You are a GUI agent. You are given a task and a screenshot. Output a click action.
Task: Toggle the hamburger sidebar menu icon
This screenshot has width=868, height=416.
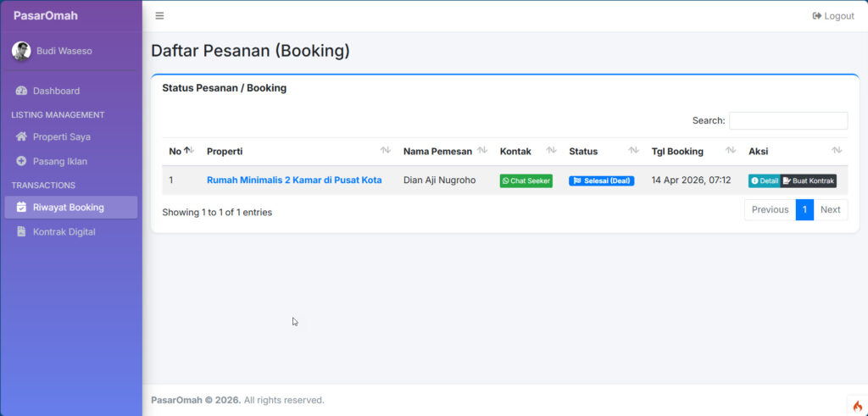click(x=159, y=16)
